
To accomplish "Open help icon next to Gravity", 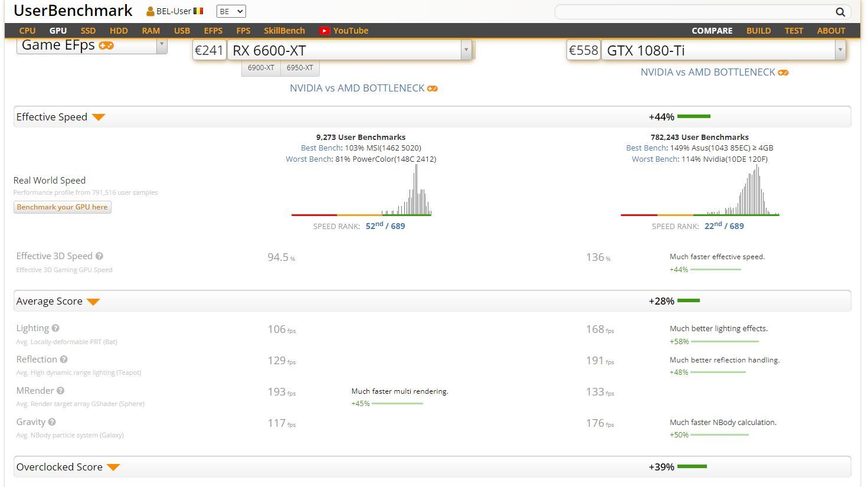I will pyautogui.click(x=52, y=422).
